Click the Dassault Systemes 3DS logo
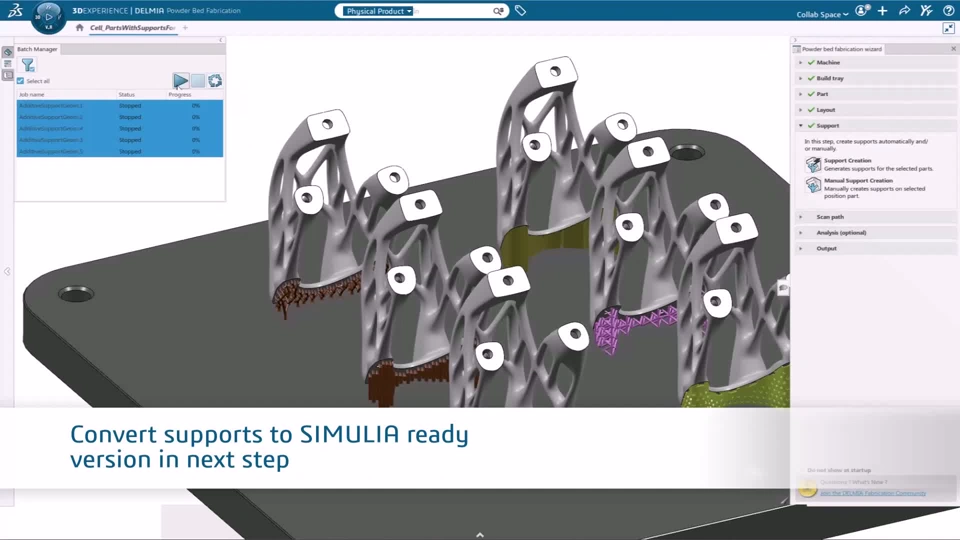 [15, 10]
